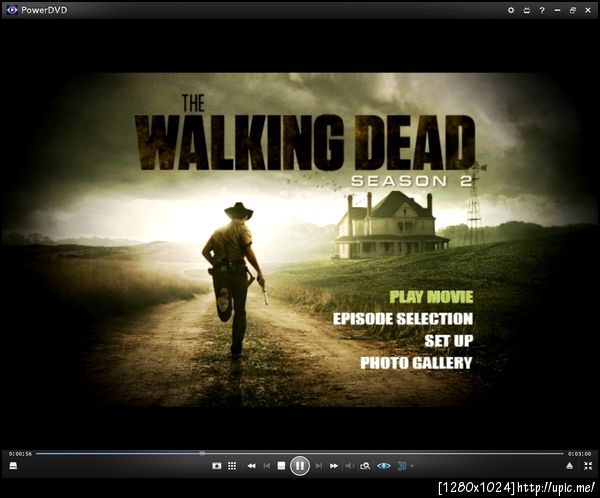Switch to full screen mode

(x=588, y=466)
